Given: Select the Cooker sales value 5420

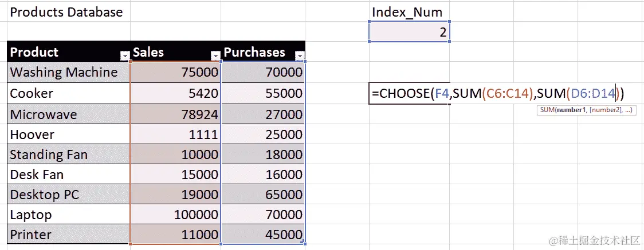Looking at the screenshot, I should coord(176,93).
